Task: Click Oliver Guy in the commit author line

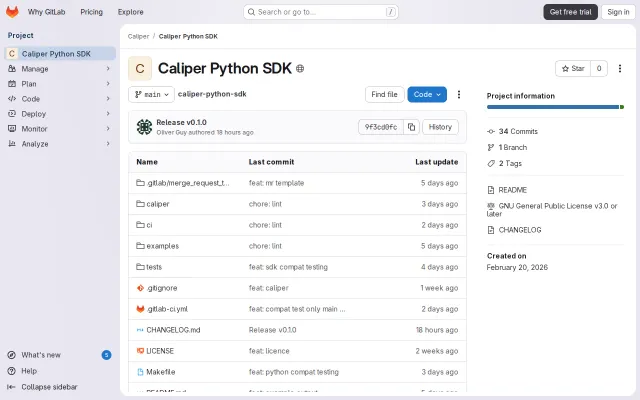Action: (x=171, y=132)
